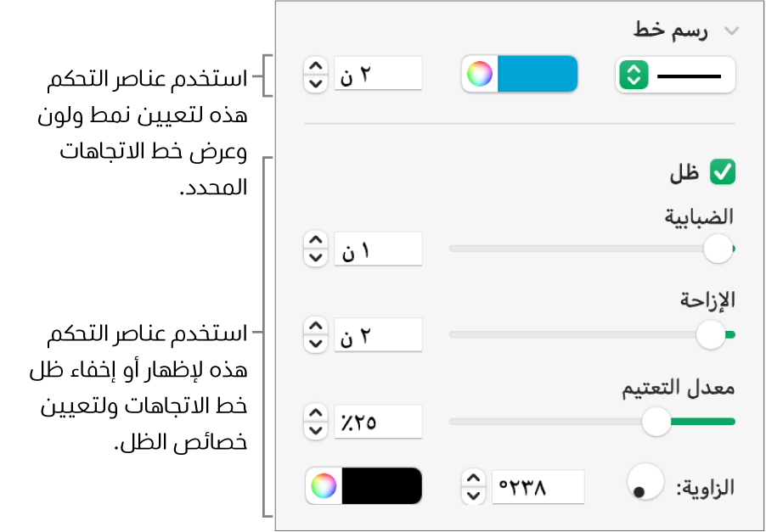Click the معدل التعتيم opacity slider knob
This screenshot has height=532, width=766.
(656, 420)
